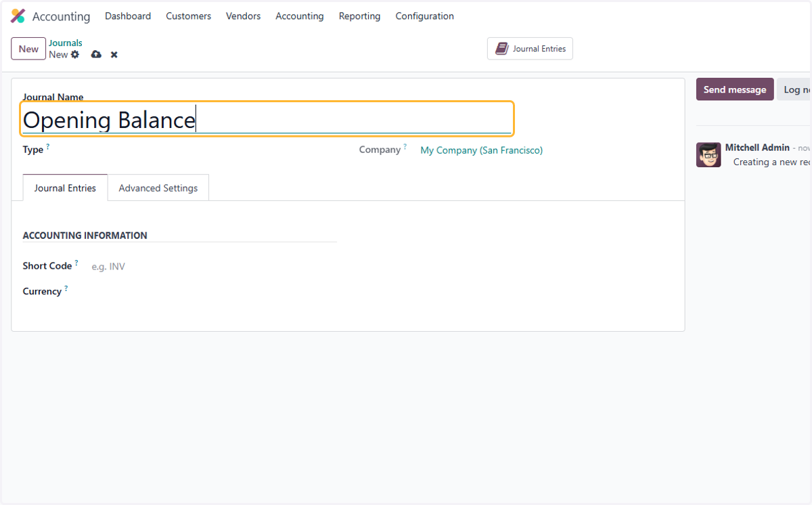Click the Send message button

coord(735,89)
